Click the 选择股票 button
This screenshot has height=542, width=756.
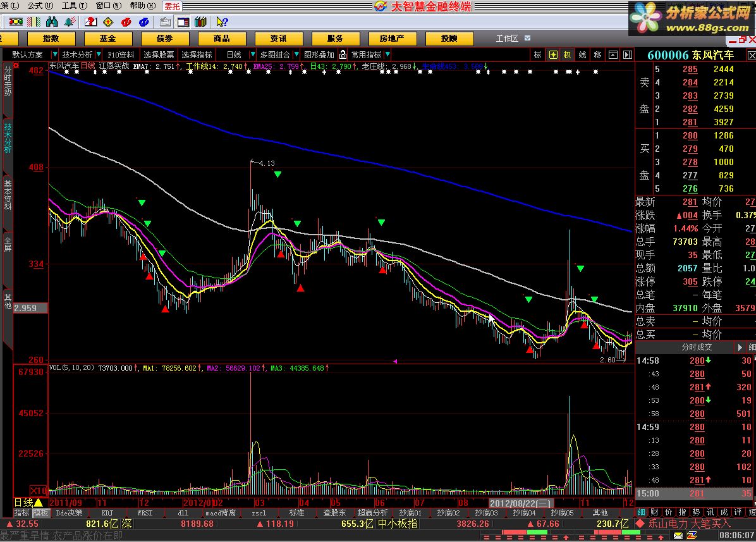pos(159,55)
